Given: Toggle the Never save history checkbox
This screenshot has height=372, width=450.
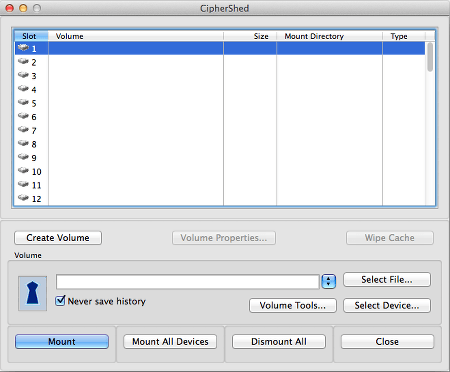Looking at the screenshot, I should tap(60, 301).
